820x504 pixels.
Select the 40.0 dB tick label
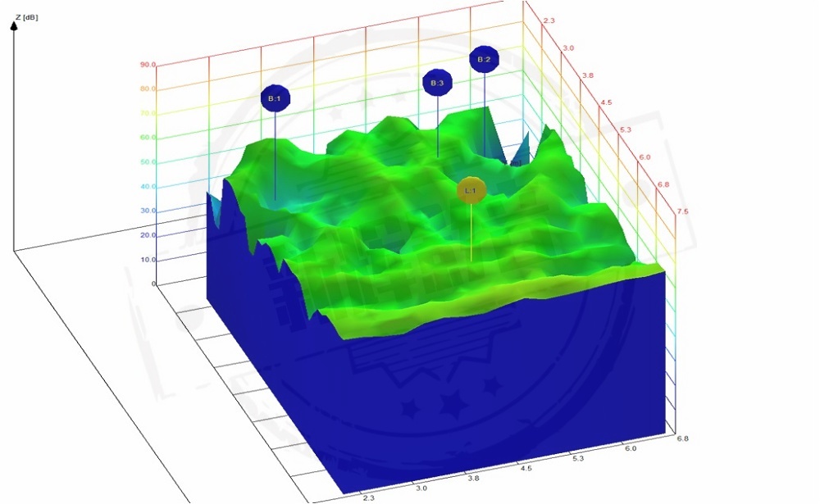point(148,187)
